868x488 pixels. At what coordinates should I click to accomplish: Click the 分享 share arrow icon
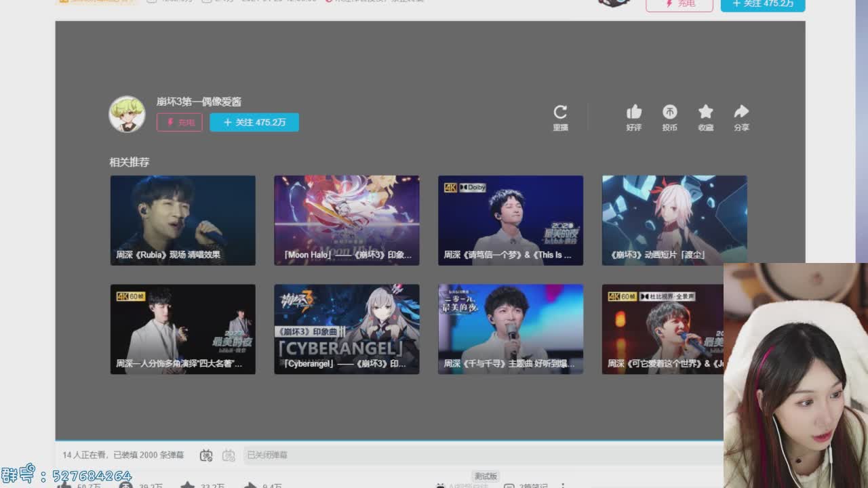pos(741,112)
